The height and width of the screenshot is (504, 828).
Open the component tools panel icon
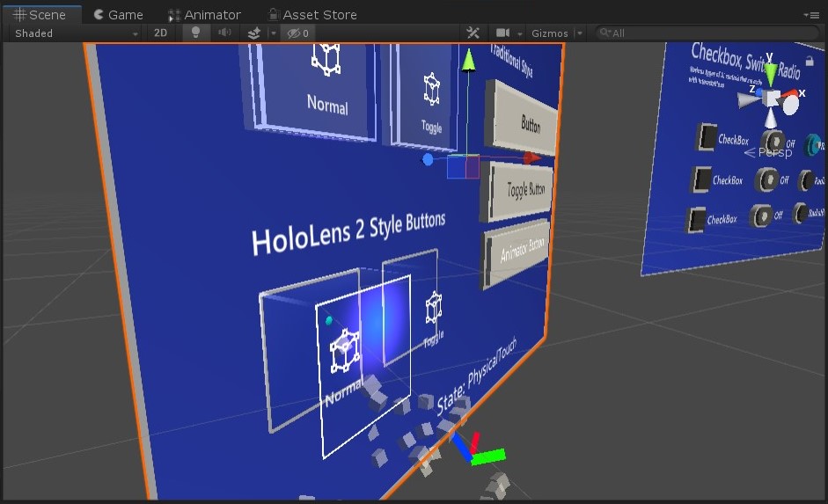473,33
